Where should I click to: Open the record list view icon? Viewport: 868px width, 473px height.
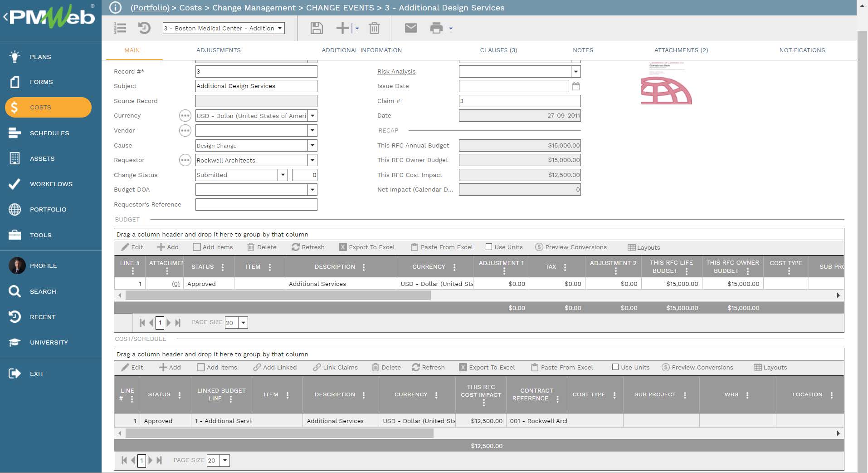[120, 28]
